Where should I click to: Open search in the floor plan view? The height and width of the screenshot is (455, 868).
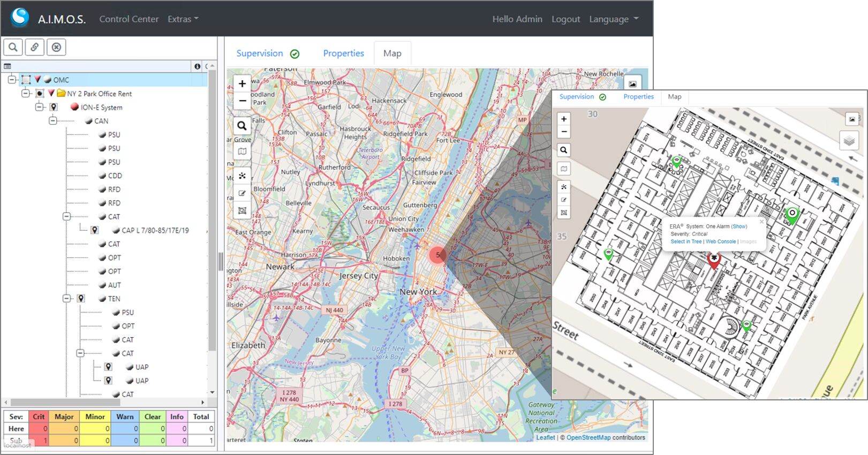[564, 150]
